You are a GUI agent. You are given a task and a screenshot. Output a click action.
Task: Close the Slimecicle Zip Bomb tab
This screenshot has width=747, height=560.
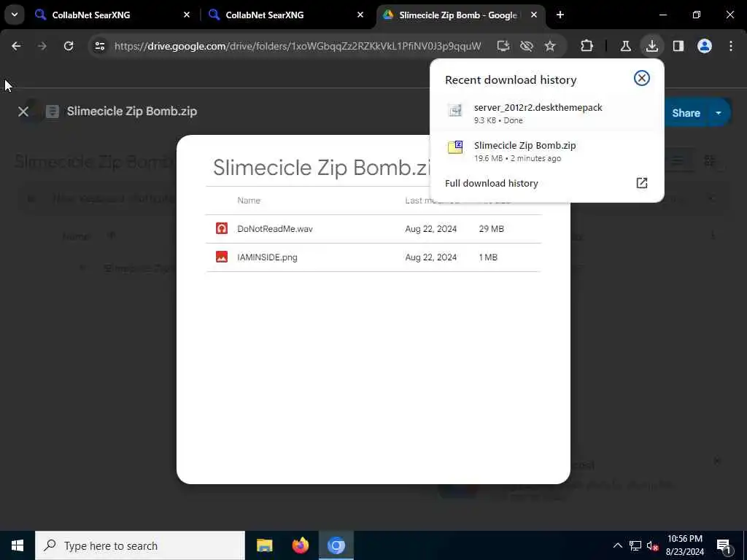(x=533, y=15)
